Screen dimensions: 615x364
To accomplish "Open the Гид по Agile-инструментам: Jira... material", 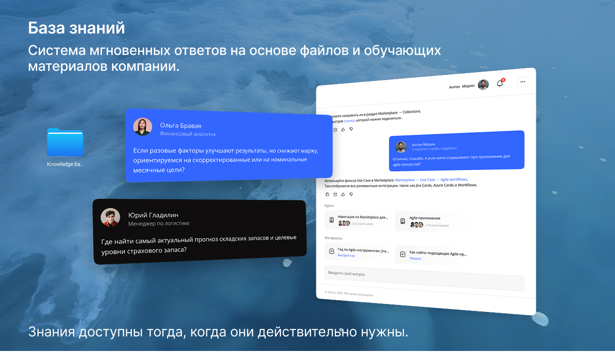I will 358,252.
